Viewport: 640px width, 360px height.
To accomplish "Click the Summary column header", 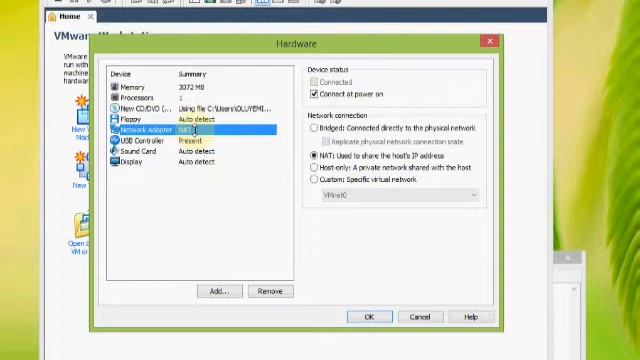I will coord(192,74).
